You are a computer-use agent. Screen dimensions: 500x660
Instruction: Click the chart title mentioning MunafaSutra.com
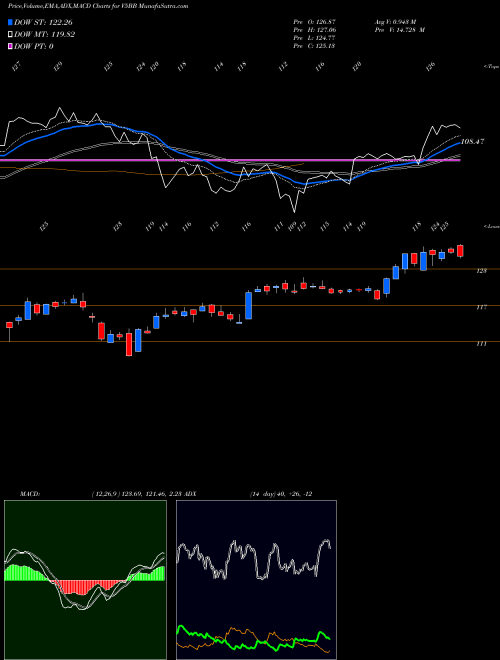[98, 6]
